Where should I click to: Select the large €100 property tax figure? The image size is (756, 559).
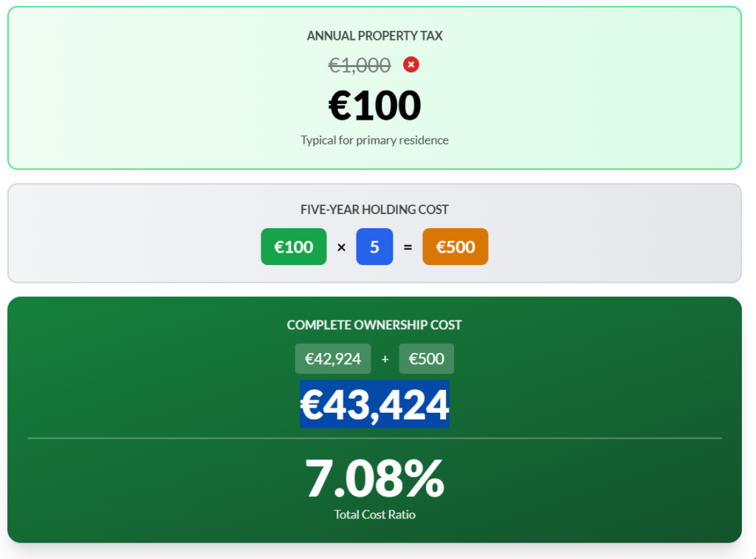[374, 105]
